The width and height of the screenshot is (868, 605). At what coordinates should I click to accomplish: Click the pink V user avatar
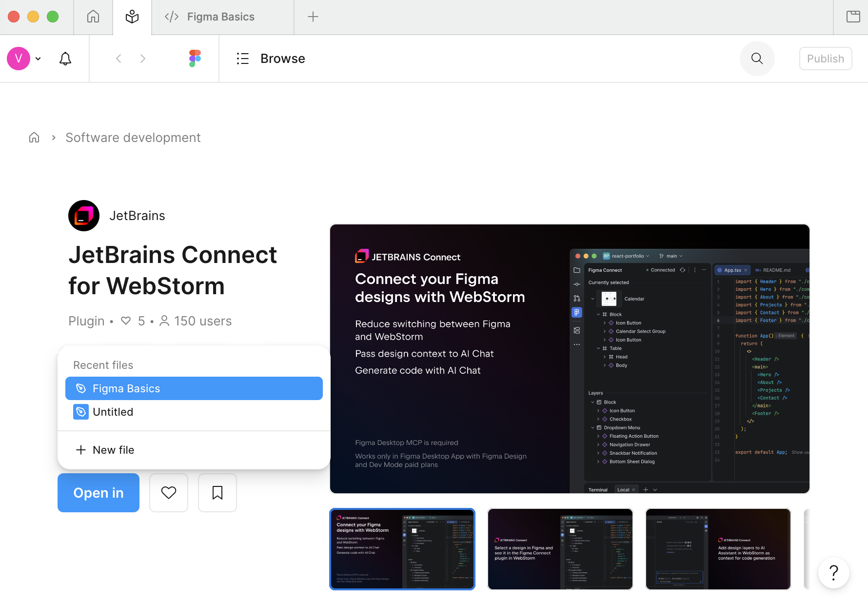19,59
